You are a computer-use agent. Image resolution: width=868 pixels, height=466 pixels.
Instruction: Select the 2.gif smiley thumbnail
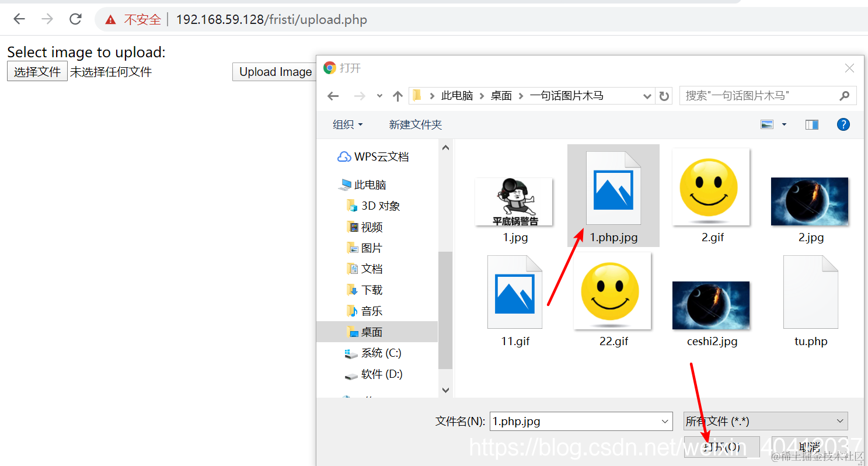(710, 187)
